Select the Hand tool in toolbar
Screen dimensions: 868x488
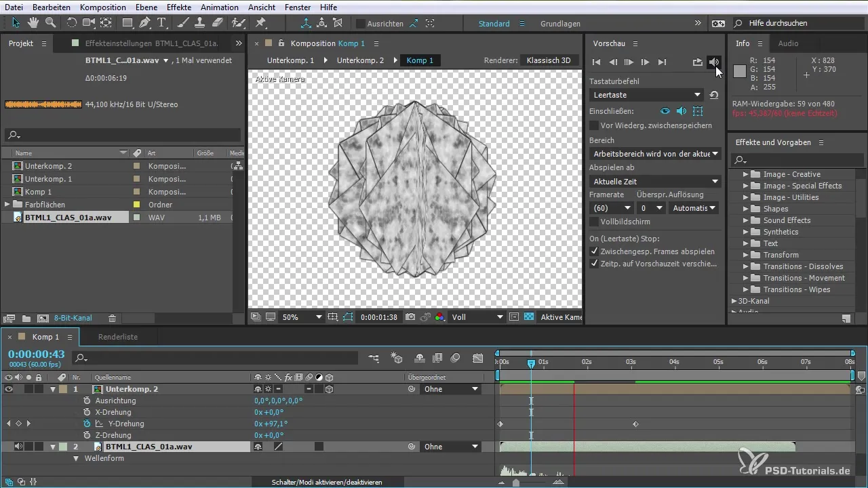pos(33,23)
